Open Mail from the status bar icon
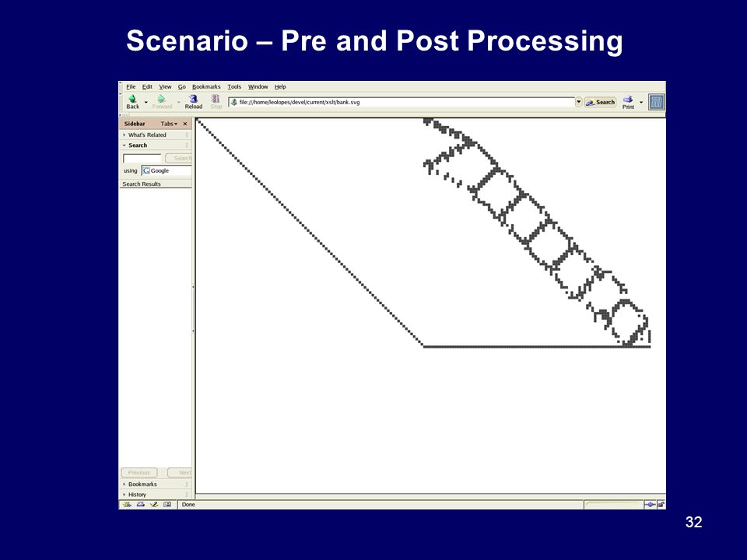 coord(141,504)
